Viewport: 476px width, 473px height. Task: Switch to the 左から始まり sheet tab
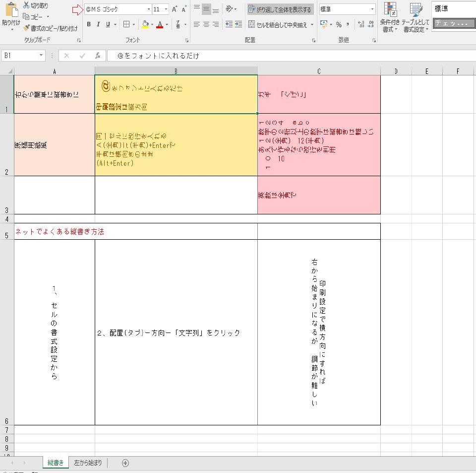[x=88, y=463]
